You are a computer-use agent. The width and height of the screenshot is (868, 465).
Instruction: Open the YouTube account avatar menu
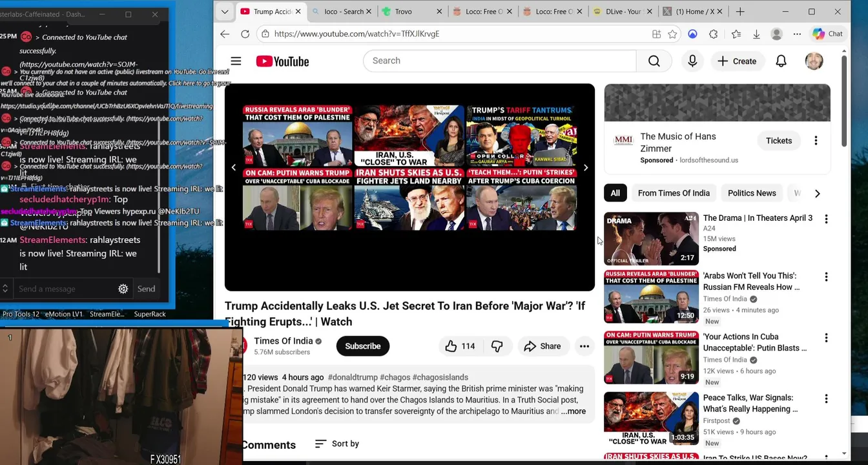tap(814, 61)
